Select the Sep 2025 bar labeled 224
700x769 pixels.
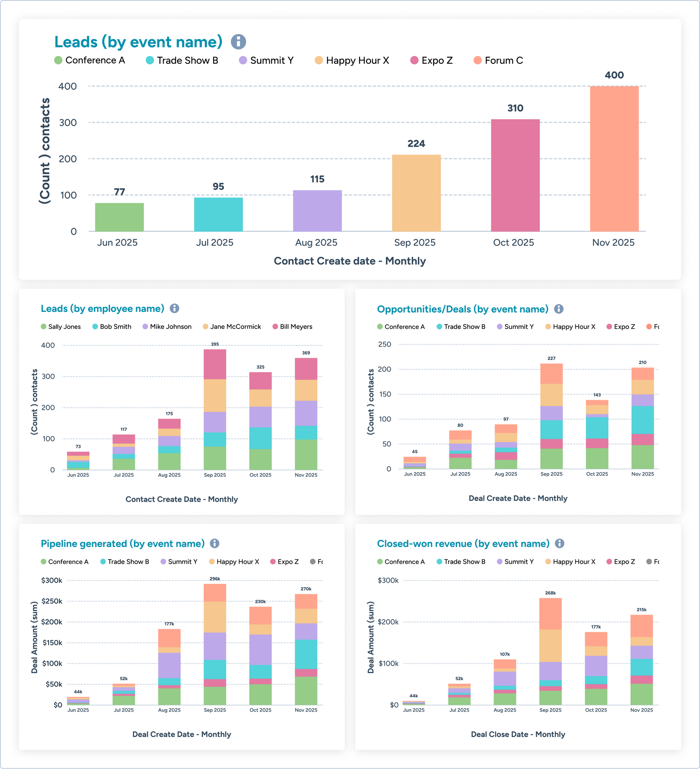416,193
